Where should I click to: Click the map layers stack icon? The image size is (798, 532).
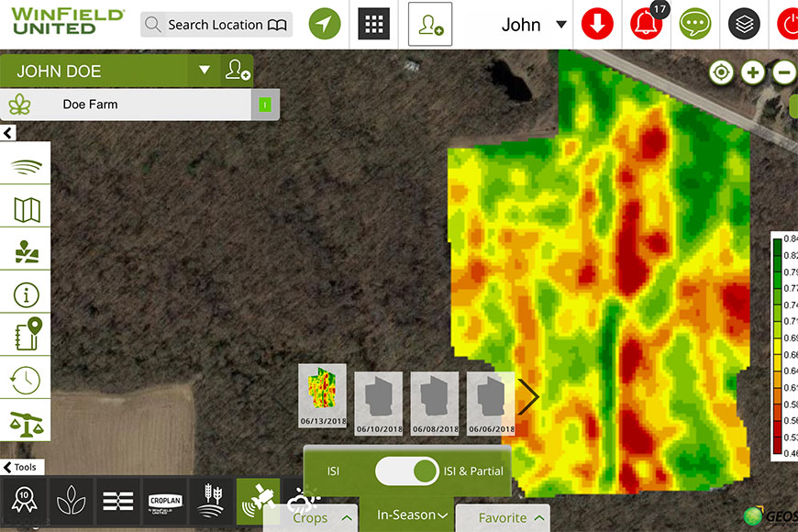click(744, 25)
